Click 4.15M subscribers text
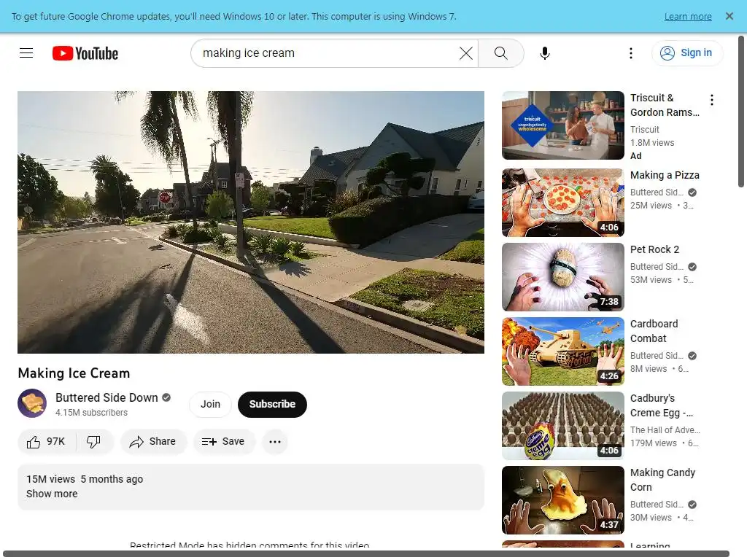Viewport: 747px width, 560px height. pos(91,413)
